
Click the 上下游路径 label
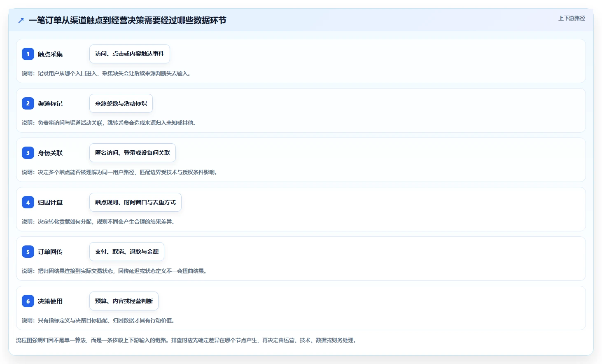click(572, 18)
